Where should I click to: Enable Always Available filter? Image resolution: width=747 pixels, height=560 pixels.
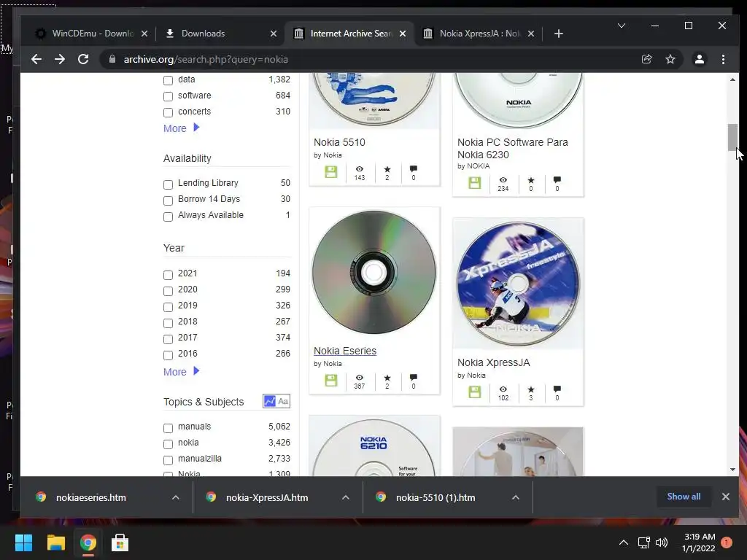click(x=168, y=217)
